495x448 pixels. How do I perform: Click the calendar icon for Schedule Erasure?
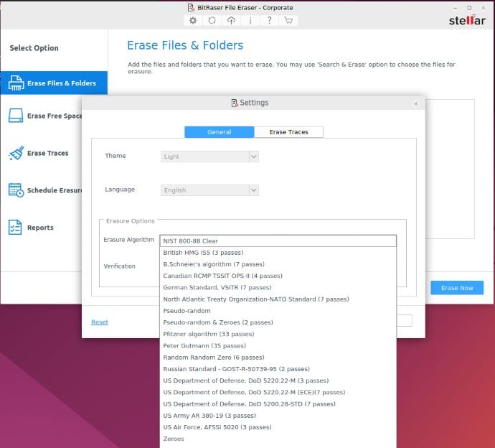pos(16,190)
